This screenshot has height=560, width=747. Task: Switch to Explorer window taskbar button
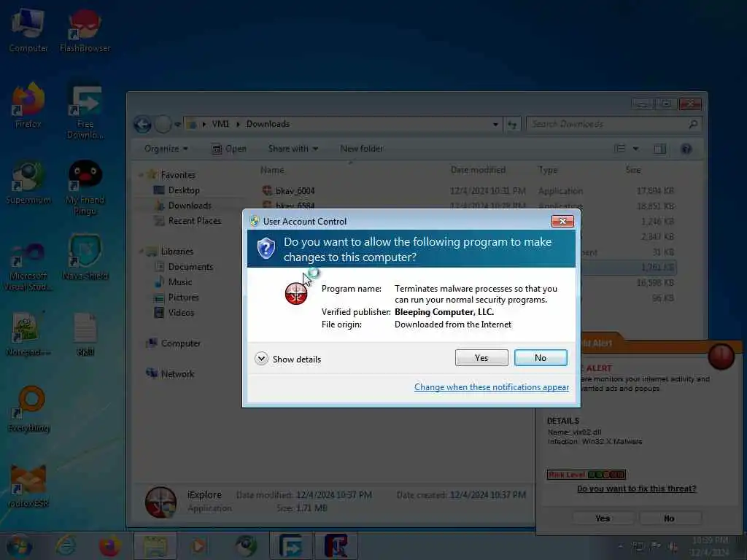pos(155,545)
